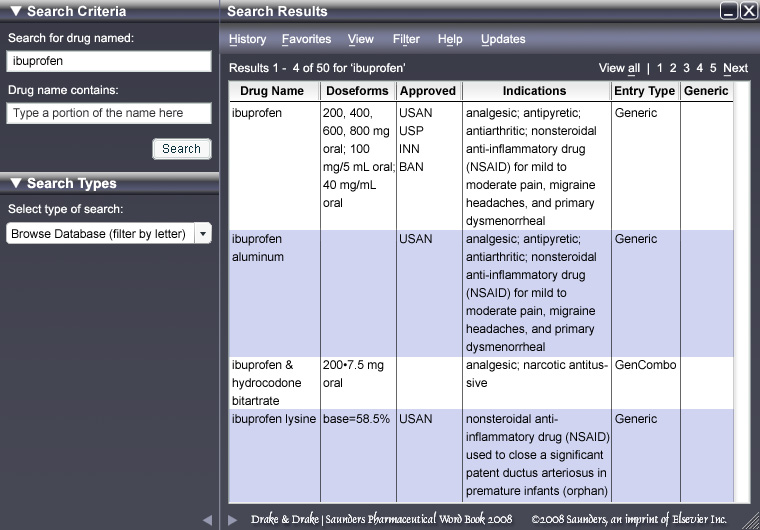The image size is (760, 530).
Task: Close the window with the X icon
Action: click(x=748, y=12)
